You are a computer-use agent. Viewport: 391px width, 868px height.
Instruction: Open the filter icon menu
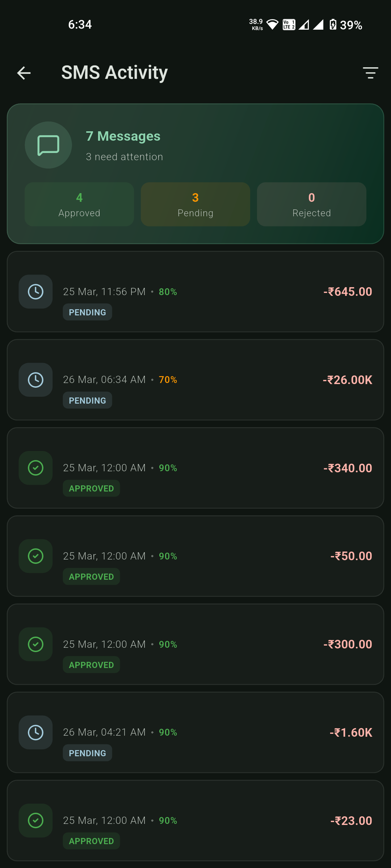click(370, 73)
